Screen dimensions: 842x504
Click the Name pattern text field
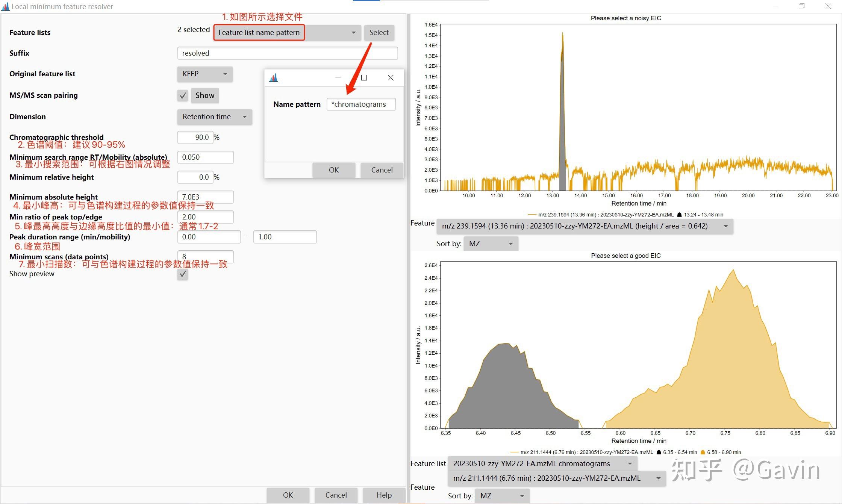point(361,104)
